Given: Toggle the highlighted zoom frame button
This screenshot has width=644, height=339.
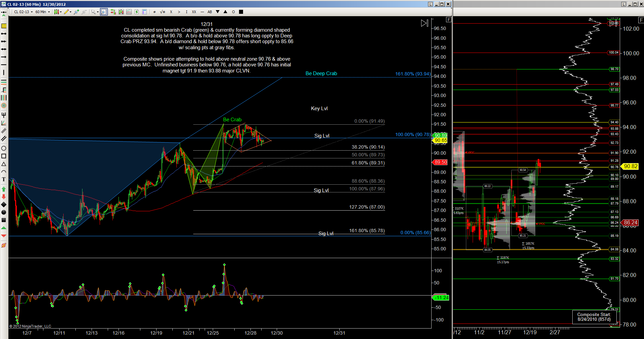Looking at the screenshot, I should (x=104, y=12).
